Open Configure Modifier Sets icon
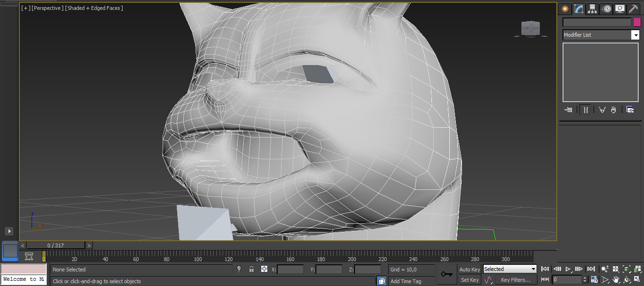644x286 pixels. (x=630, y=110)
